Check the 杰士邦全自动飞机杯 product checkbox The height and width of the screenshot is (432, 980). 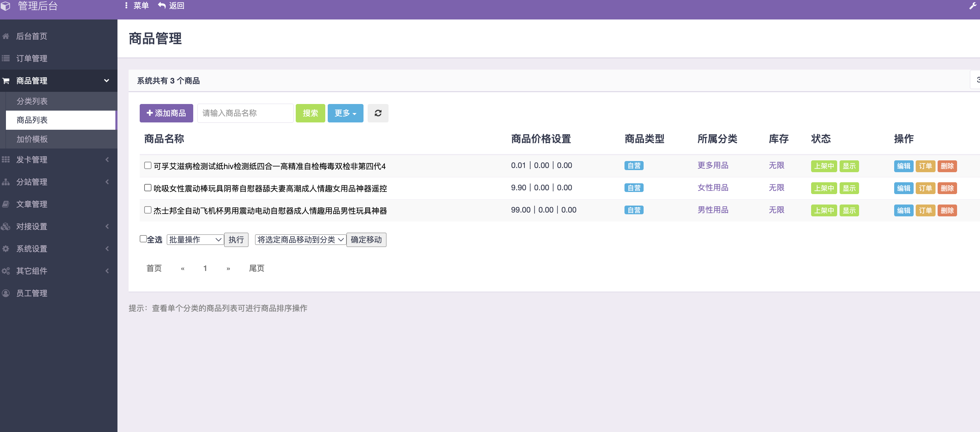(147, 210)
